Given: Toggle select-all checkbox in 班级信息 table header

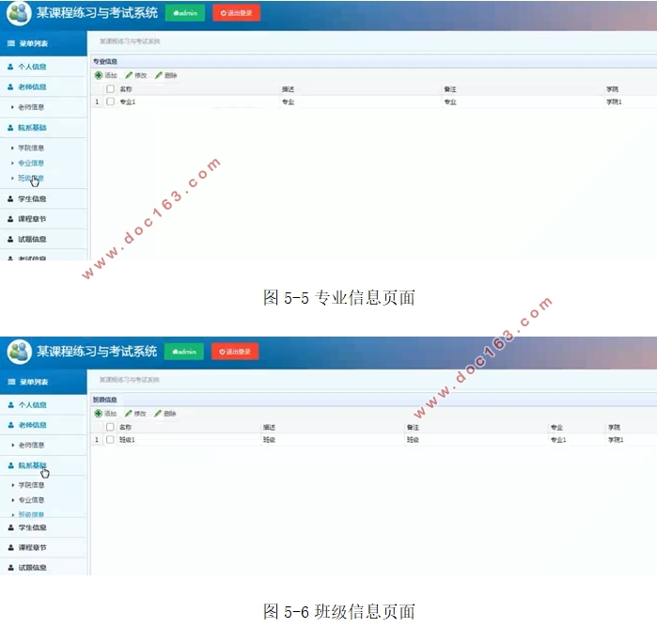Looking at the screenshot, I should [x=110, y=427].
